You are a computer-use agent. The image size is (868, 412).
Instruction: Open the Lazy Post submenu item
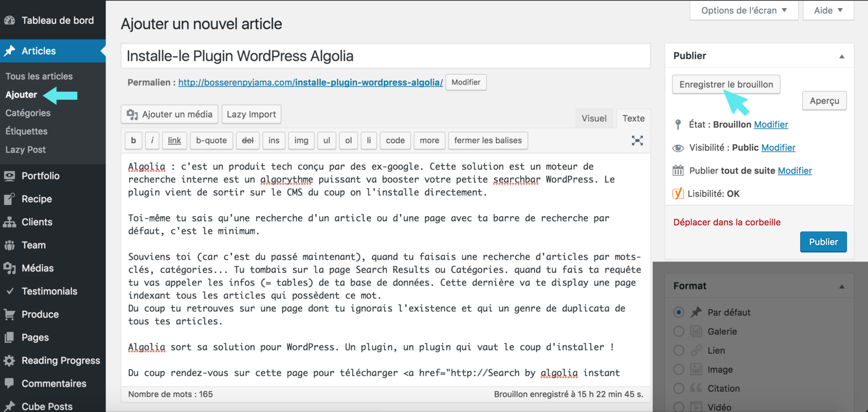tap(25, 150)
